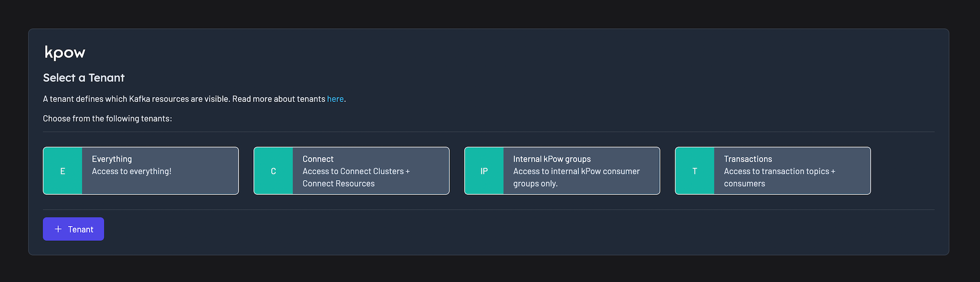Click the 'Select a Tenant' heading

(x=84, y=78)
